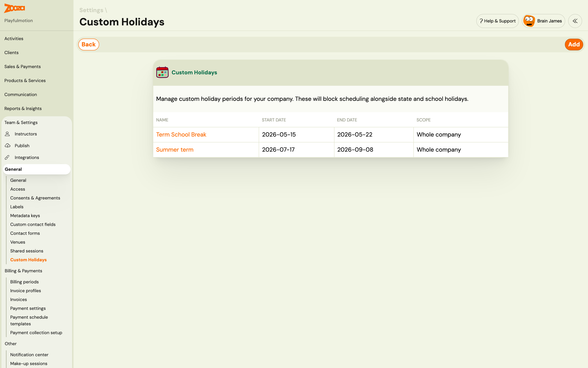This screenshot has height=368, width=588.
Task: Open Communication section
Action: click(x=21, y=95)
